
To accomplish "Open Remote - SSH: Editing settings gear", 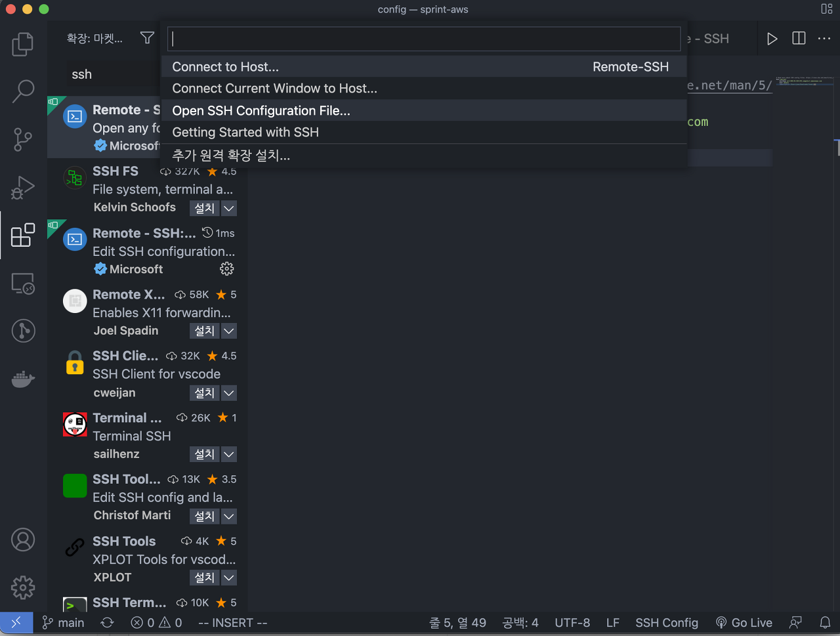I will pyautogui.click(x=227, y=269).
